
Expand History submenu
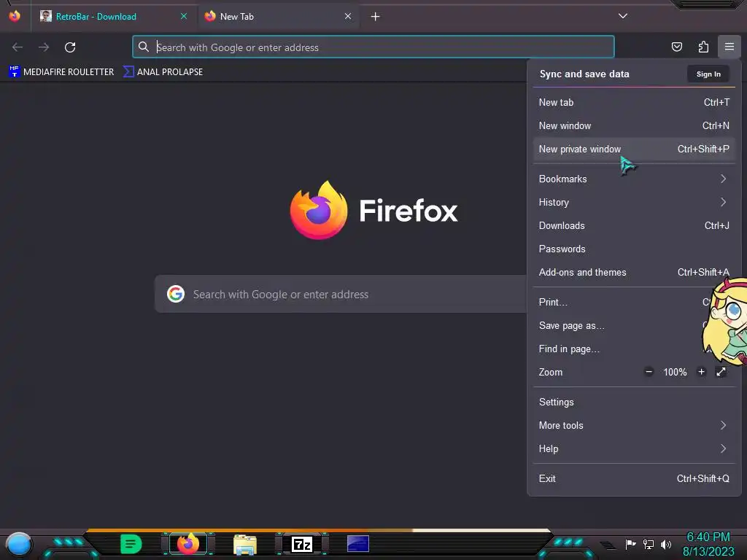click(634, 203)
